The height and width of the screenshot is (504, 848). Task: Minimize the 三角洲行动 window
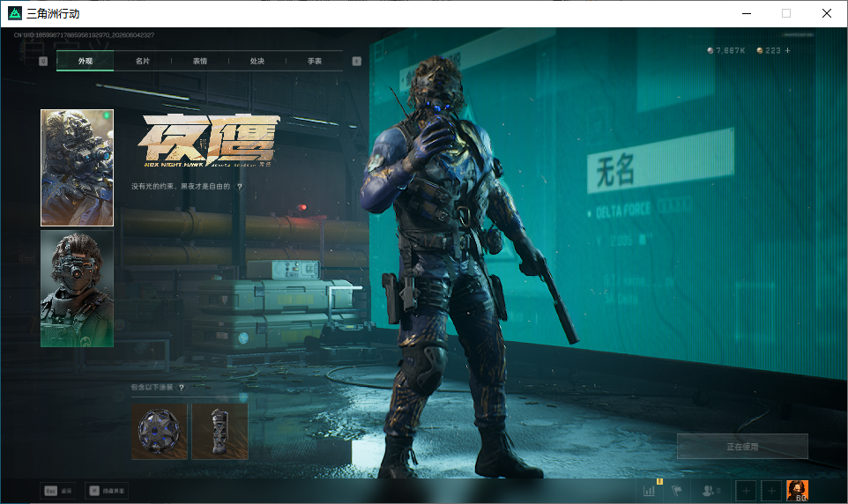coord(747,13)
